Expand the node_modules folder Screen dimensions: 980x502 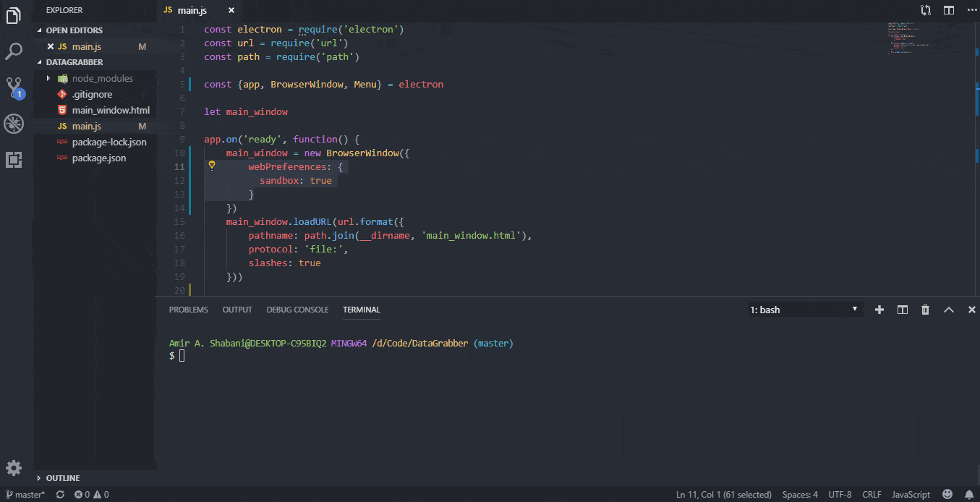(x=95, y=78)
